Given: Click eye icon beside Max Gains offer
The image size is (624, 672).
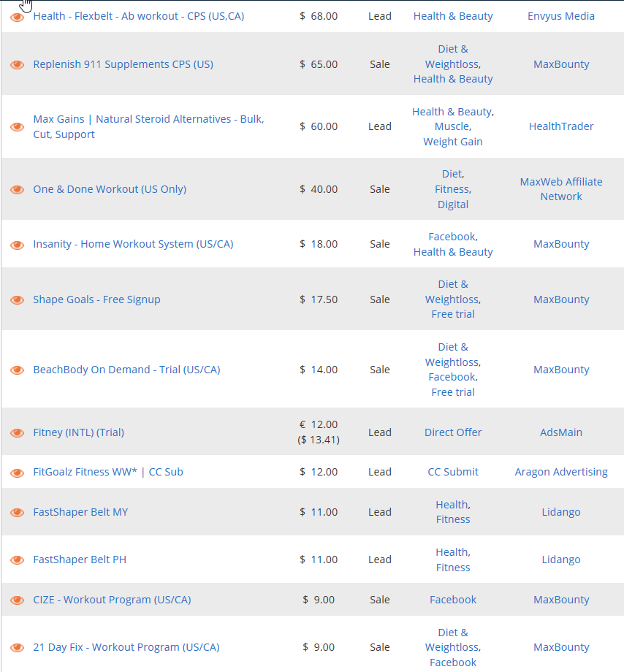Looking at the screenshot, I should pyautogui.click(x=17, y=127).
